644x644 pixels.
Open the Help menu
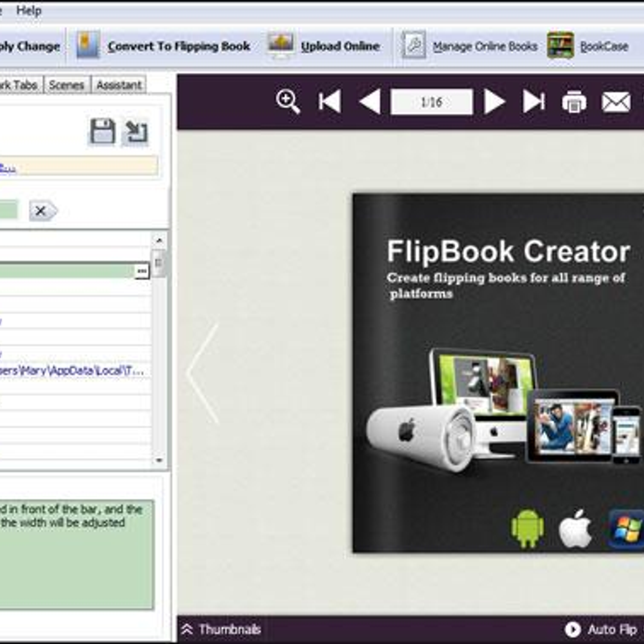29,10
